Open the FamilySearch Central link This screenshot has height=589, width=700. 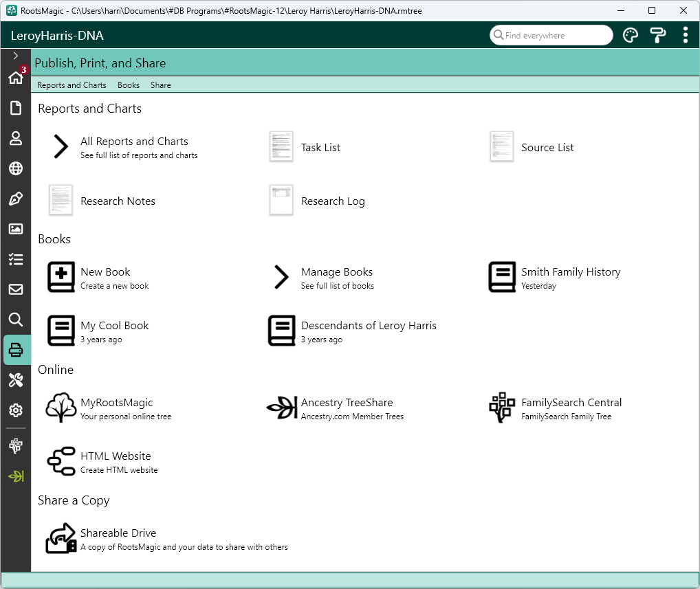(x=571, y=403)
